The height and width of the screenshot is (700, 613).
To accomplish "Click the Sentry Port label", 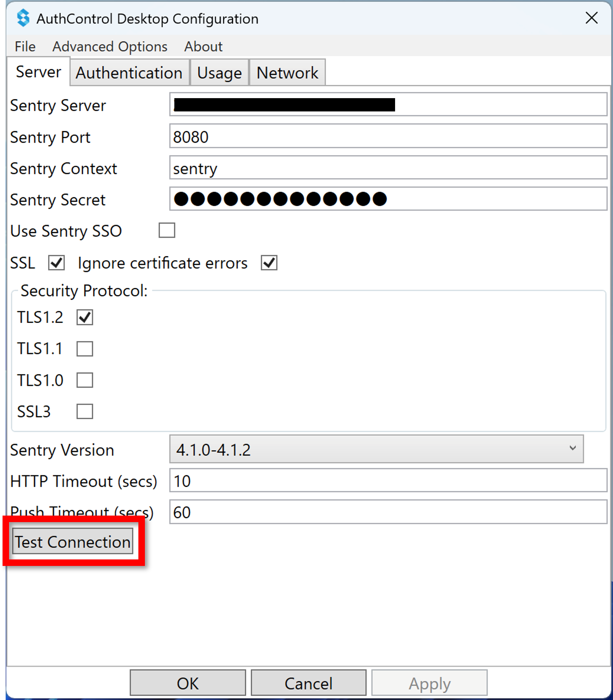I will coord(51,137).
